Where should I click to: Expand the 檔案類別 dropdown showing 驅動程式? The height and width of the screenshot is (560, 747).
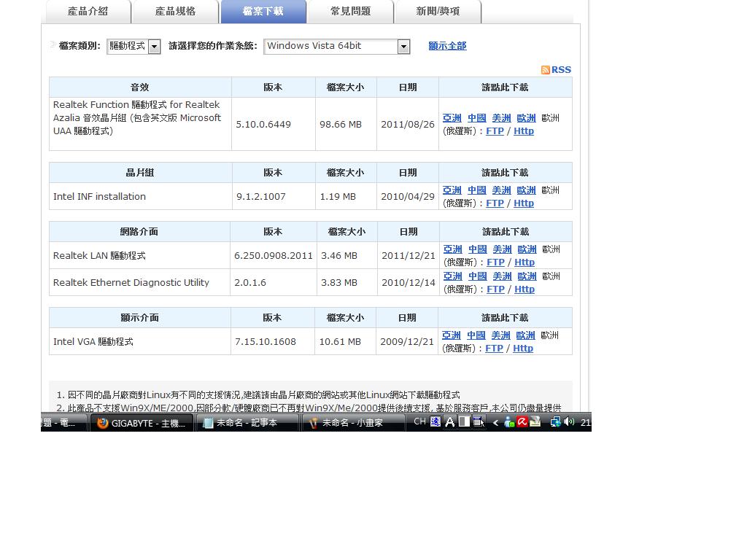134,46
